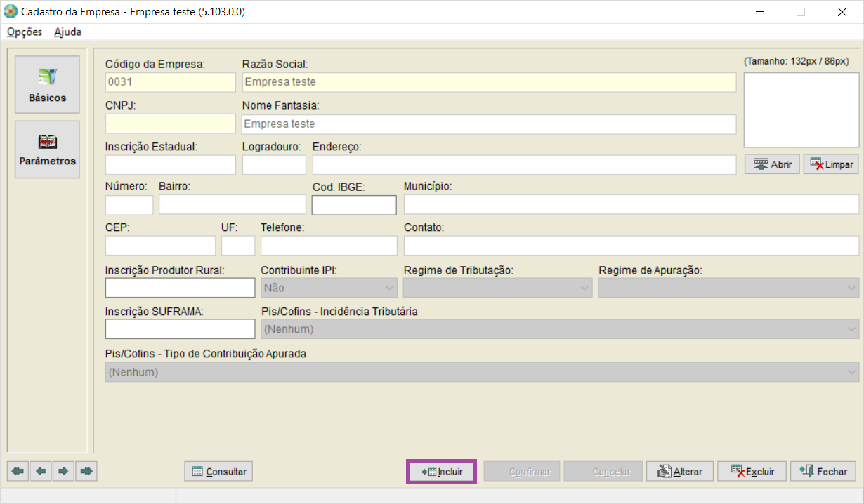This screenshot has width=864, height=504.
Task: Jump to the last record arrow
Action: 86,471
